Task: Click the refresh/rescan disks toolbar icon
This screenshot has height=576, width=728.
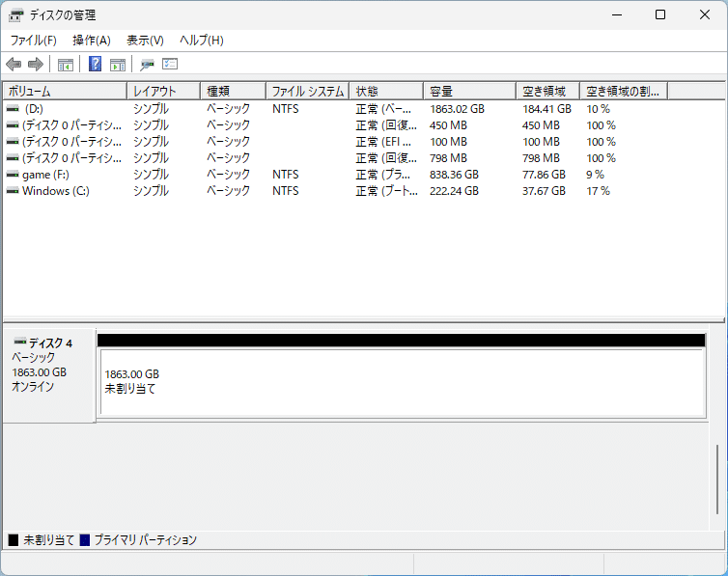Action: click(x=147, y=65)
